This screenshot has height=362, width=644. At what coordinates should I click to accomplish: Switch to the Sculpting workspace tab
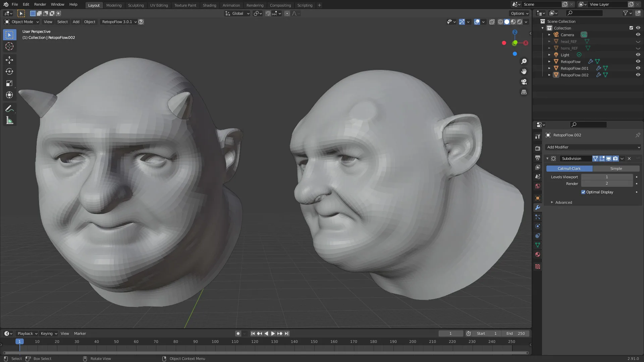point(136,5)
